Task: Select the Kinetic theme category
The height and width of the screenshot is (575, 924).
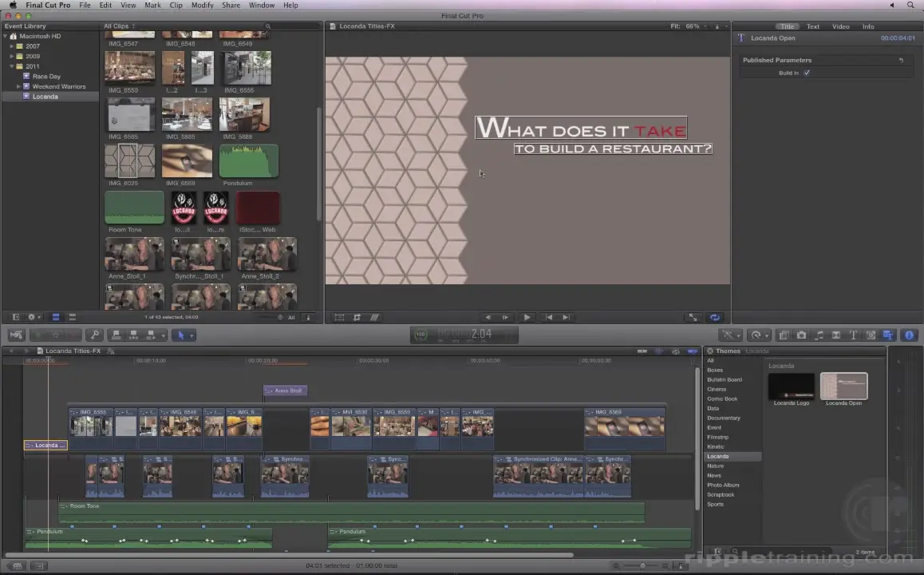Action: pyautogui.click(x=716, y=446)
